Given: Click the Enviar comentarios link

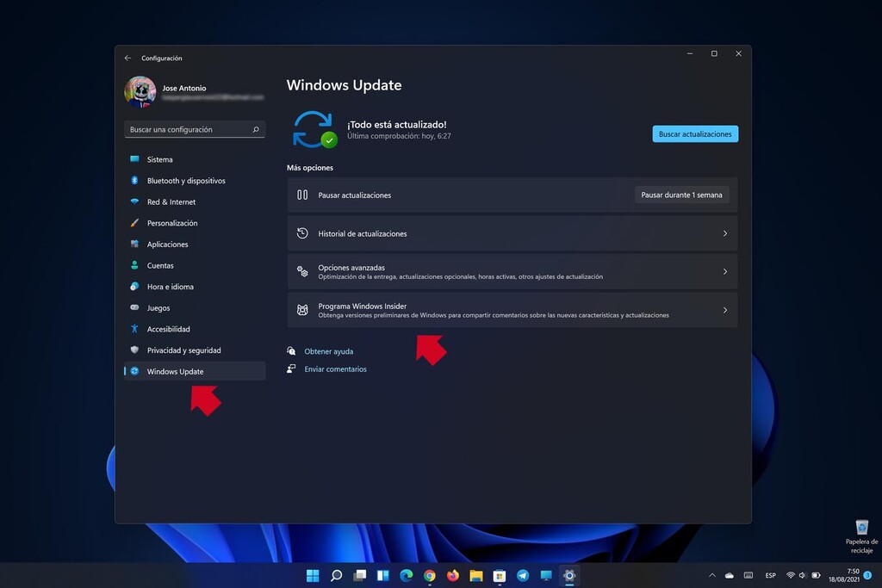Looking at the screenshot, I should (336, 369).
